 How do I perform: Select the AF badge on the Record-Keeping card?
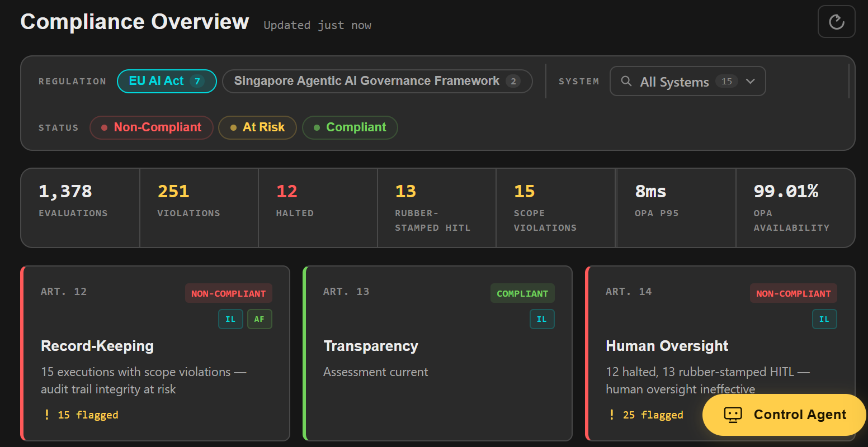pos(260,318)
